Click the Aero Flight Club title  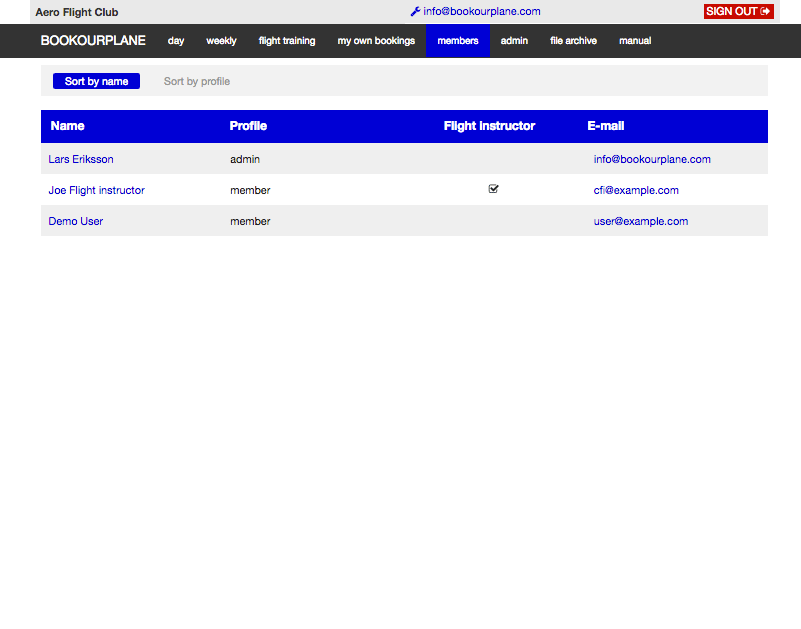(77, 12)
